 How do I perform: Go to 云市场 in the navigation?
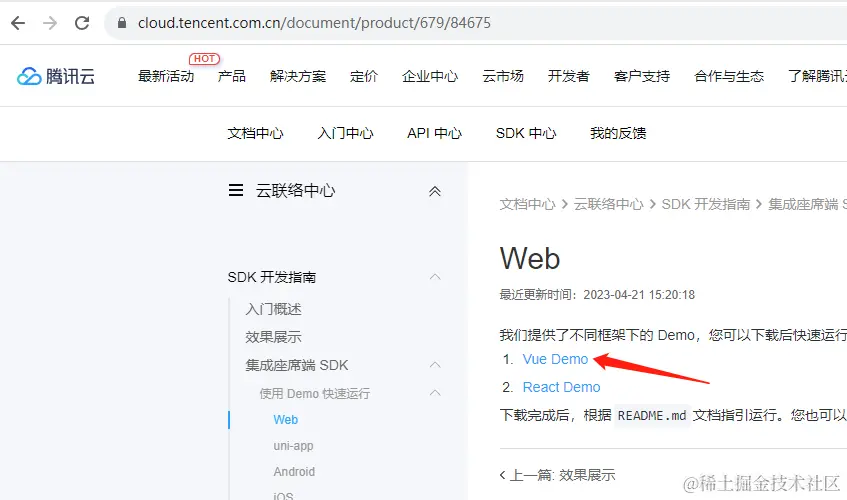[x=503, y=76]
